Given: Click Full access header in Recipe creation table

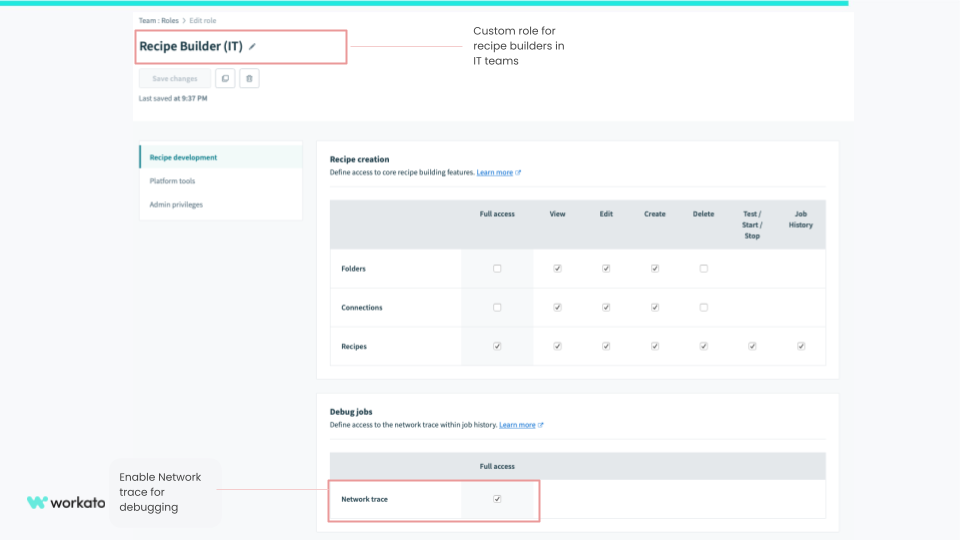Looking at the screenshot, I should (x=497, y=214).
